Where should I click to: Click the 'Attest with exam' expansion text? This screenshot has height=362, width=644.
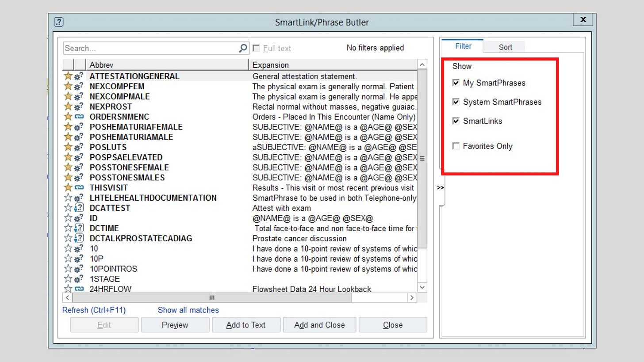(282, 208)
